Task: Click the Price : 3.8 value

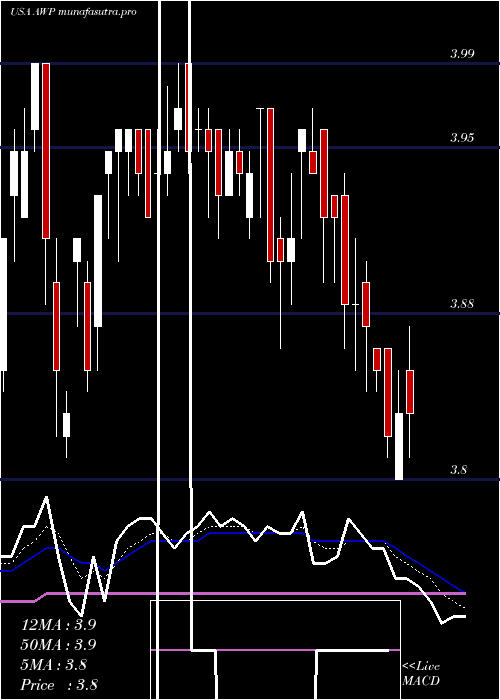Action: click(59, 685)
